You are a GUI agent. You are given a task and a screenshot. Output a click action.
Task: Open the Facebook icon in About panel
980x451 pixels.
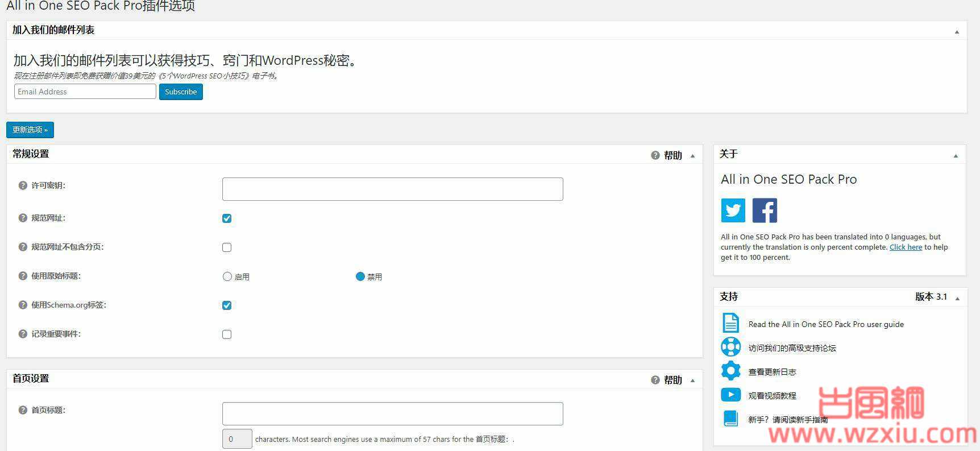pyautogui.click(x=765, y=210)
